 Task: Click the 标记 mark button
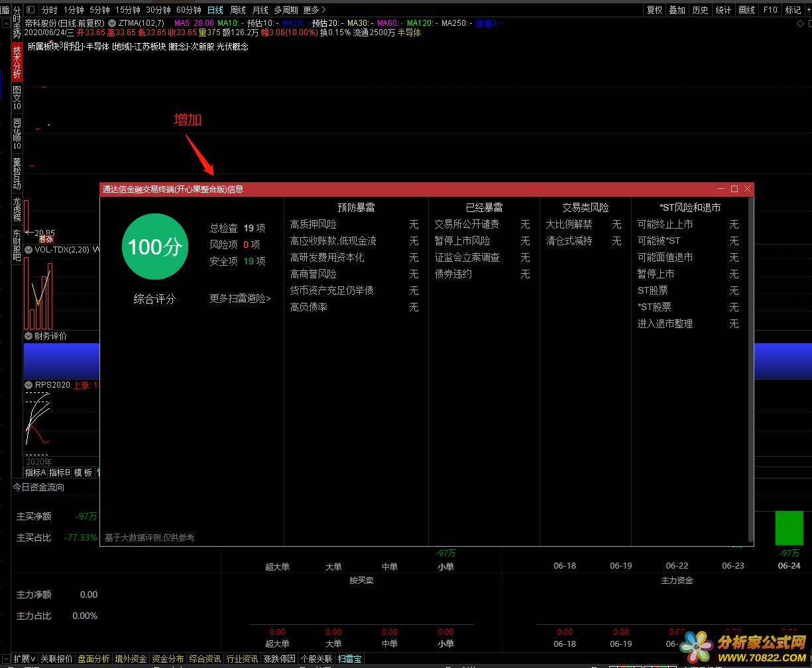coord(793,10)
